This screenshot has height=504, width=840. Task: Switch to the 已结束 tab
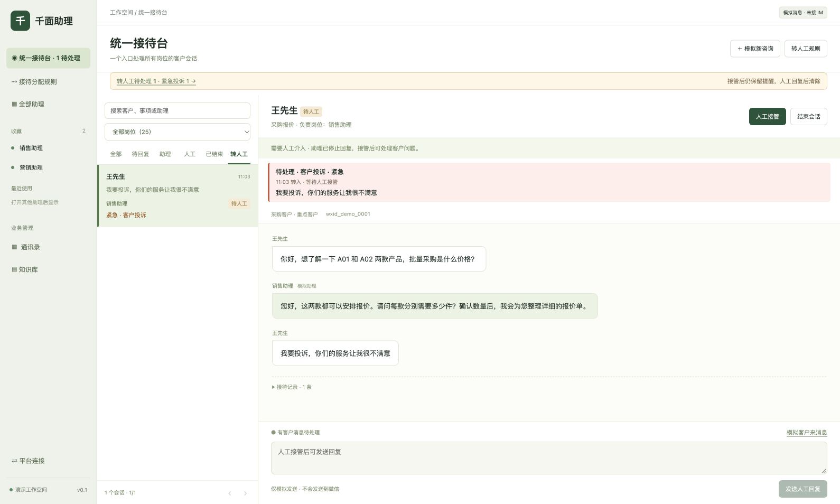click(x=214, y=154)
